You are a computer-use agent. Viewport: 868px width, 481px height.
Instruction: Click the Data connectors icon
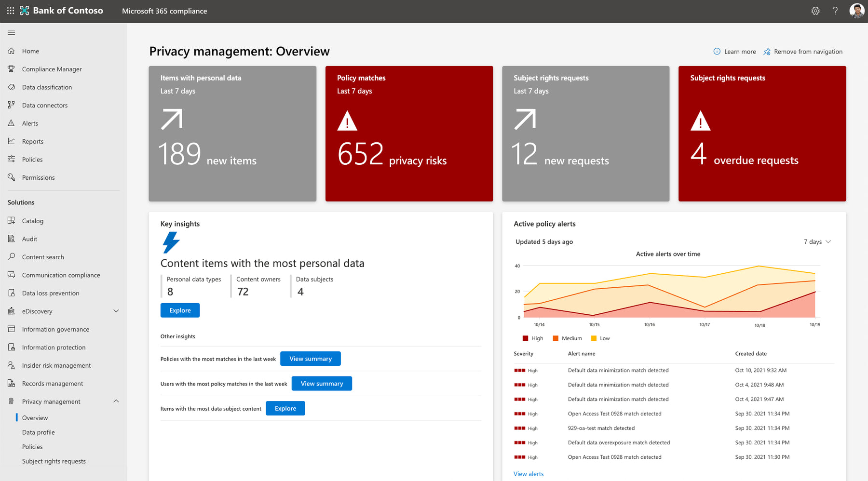click(x=12, y=105)
